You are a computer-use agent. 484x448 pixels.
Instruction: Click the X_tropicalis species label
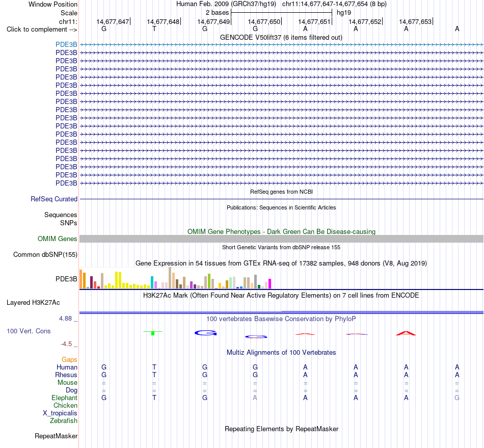coord(60,413)
